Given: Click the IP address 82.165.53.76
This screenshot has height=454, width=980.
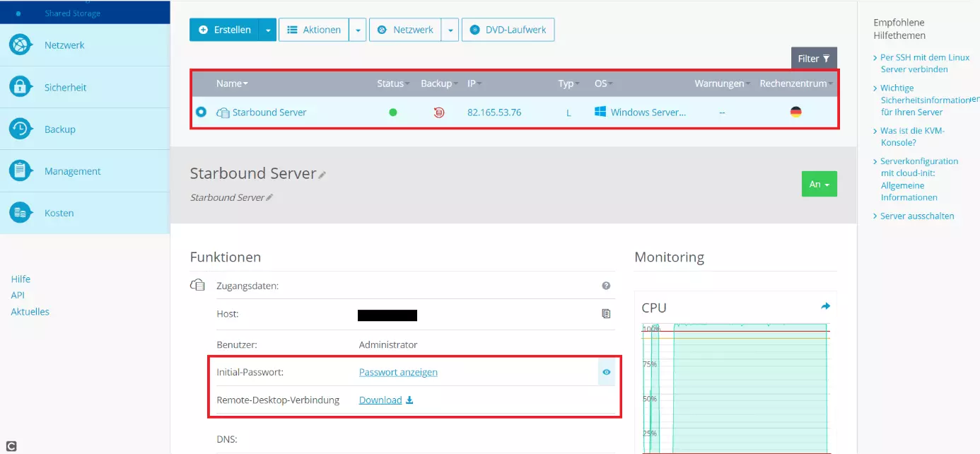Looking at the screenshot, I should click(x=494, y=112).
